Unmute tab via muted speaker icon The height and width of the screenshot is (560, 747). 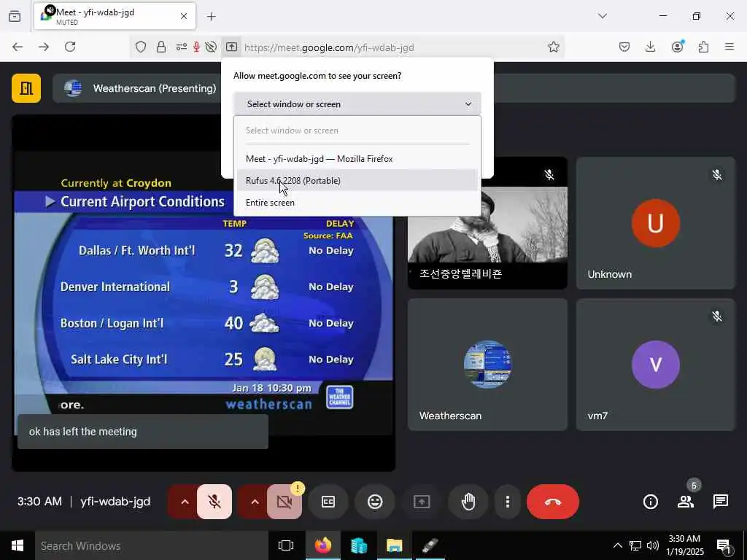pyautogui.click(x=50, y=10)
